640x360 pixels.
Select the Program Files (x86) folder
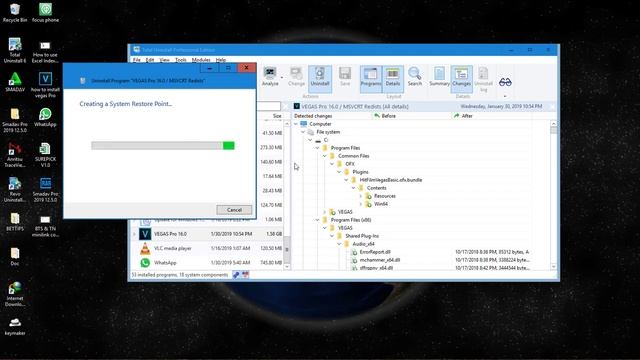(351, 220)
